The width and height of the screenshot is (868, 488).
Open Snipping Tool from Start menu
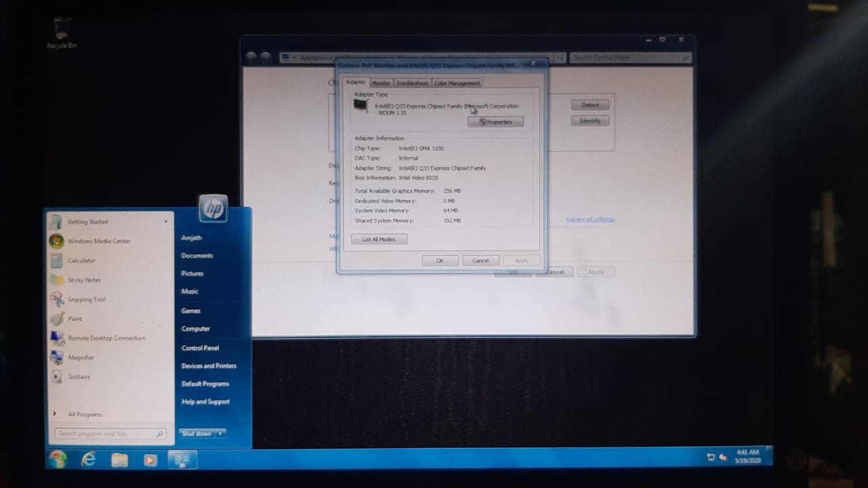tap(86, 299)
